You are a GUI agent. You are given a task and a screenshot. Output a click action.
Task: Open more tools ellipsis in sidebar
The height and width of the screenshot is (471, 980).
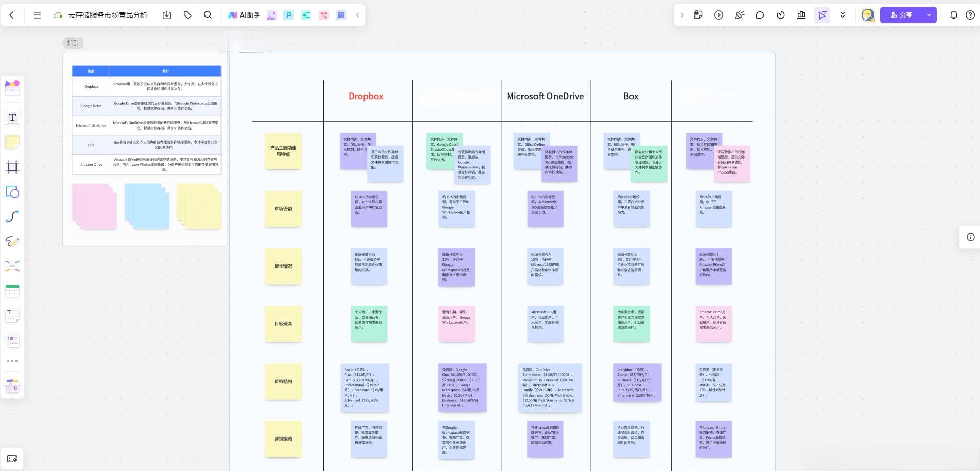tap(12, 361)
